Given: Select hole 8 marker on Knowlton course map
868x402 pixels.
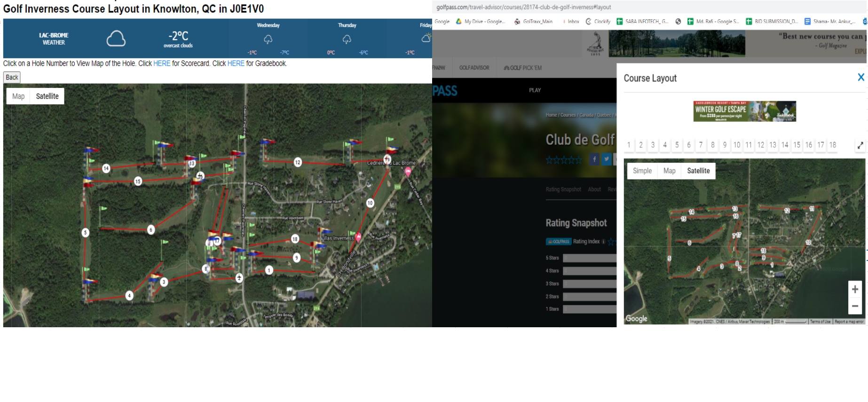Looking at the screenshot, I should [x=205, y=269].
